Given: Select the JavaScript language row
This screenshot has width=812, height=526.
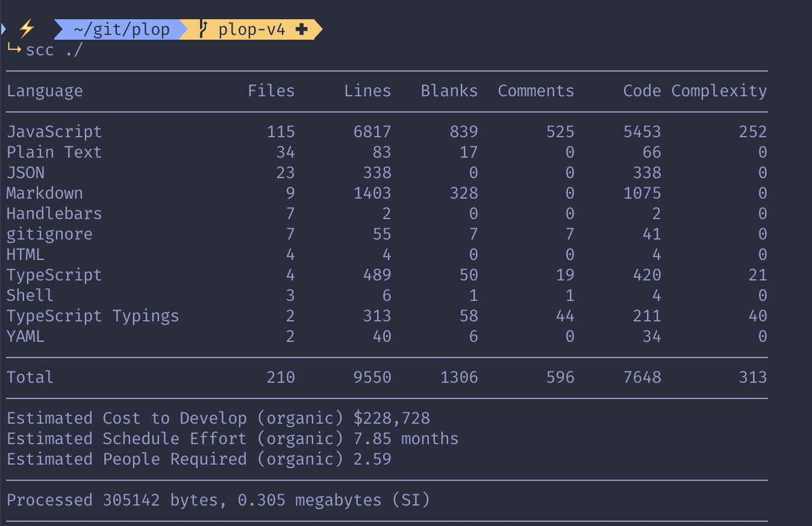Looking at the screenshot, I should click(54, 131).
